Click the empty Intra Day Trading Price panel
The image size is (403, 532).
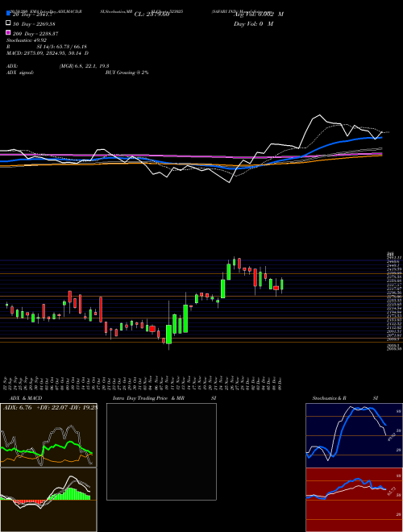click(161, 451)
